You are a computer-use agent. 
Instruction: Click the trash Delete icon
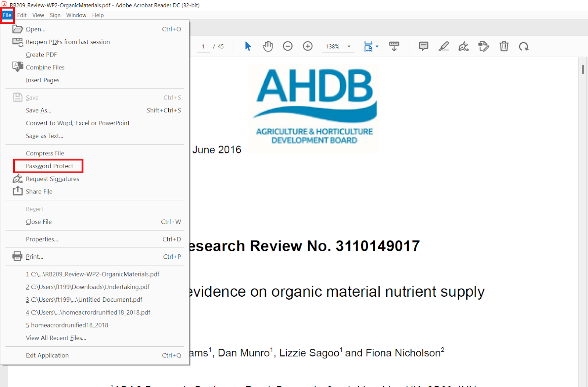pos(504,46)
